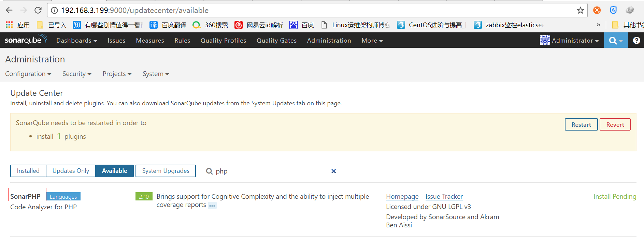This screenshot has height=241, width=644.
Task: Reload the page with the refresh icon
Action: coord(38,11)
